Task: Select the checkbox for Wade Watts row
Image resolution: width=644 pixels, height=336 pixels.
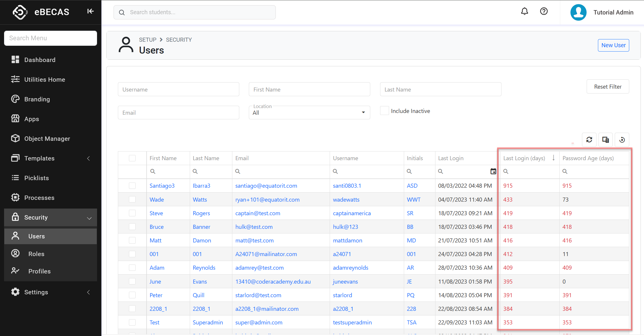Action: (x=132, y=200)
